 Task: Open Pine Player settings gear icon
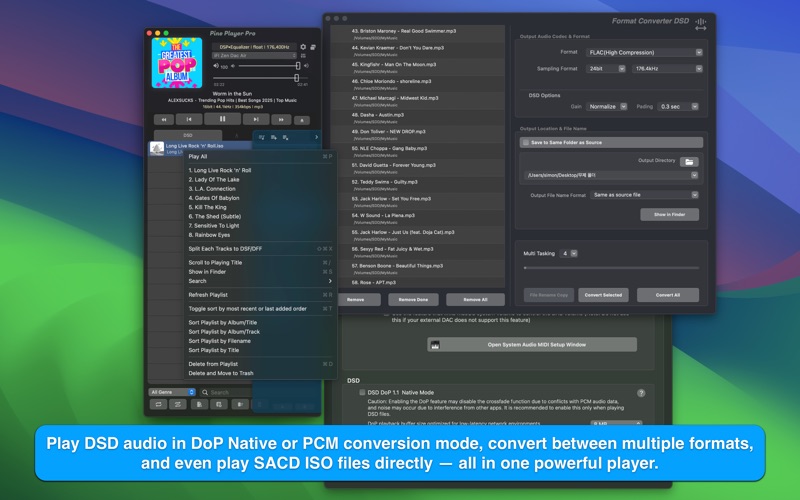click(x=303, y=47)
